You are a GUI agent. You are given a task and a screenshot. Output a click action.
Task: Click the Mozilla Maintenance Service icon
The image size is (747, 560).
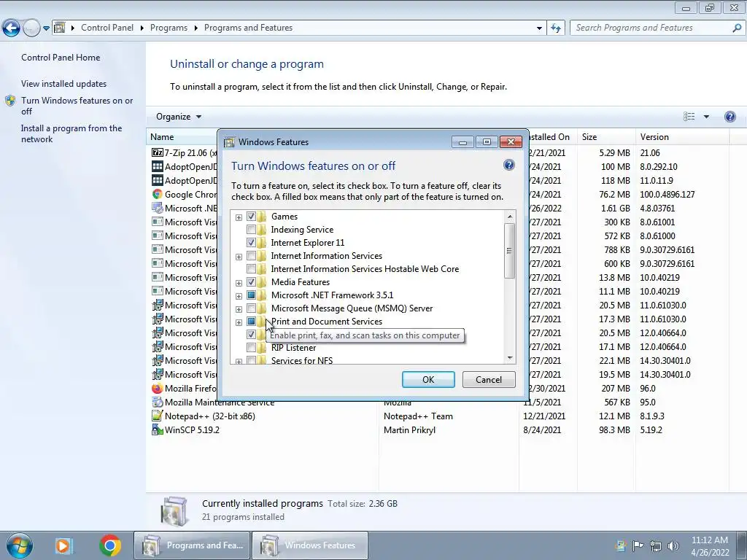[x=158, y=402]
